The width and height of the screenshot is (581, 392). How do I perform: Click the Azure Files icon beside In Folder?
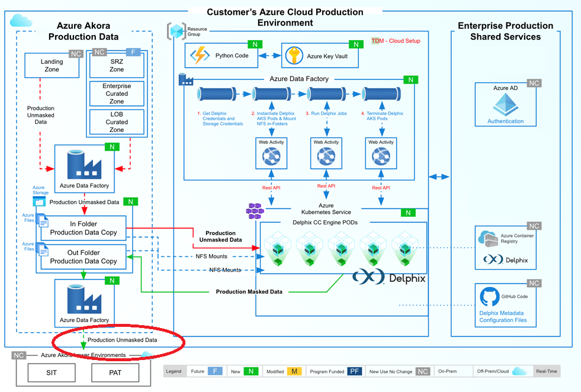point(42,220)
